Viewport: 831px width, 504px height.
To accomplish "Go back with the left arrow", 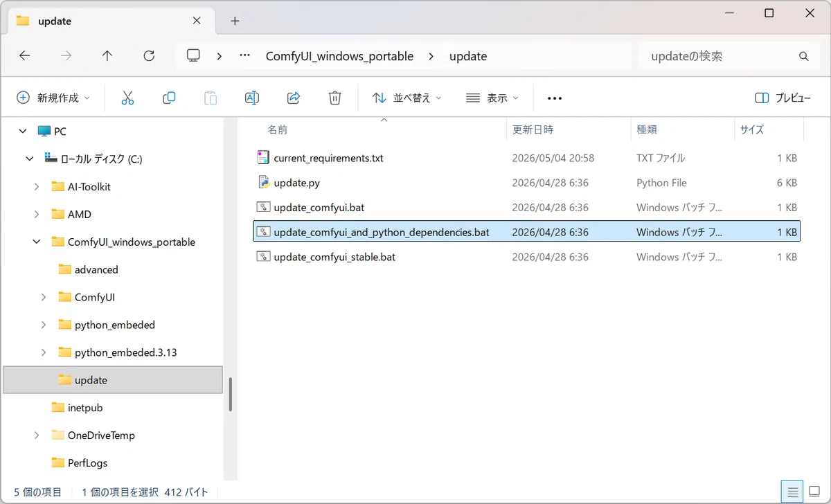I will 25,56.
